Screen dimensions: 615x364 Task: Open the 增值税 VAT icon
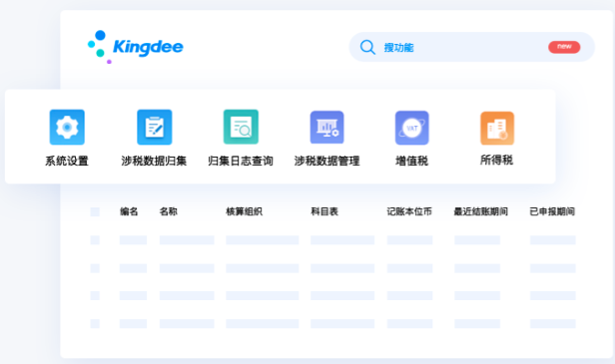411,128
